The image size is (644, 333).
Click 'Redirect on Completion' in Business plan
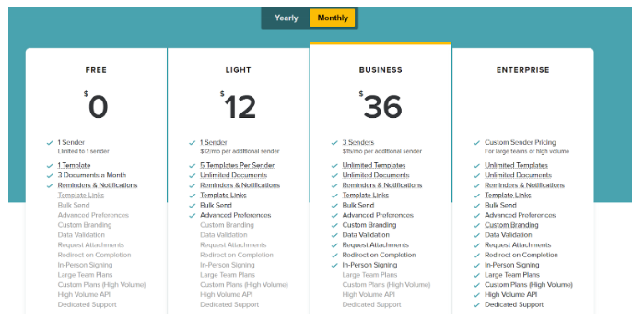379,255
